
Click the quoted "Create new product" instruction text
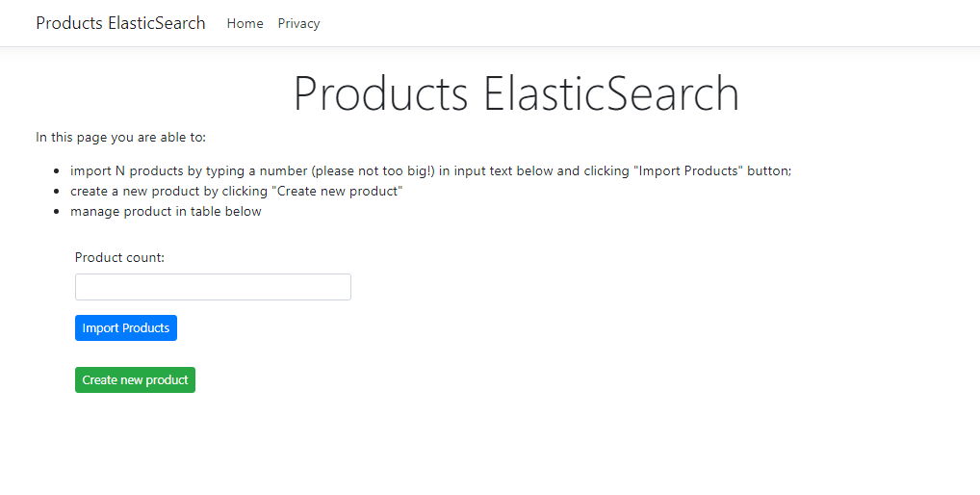tap(337, 191)
